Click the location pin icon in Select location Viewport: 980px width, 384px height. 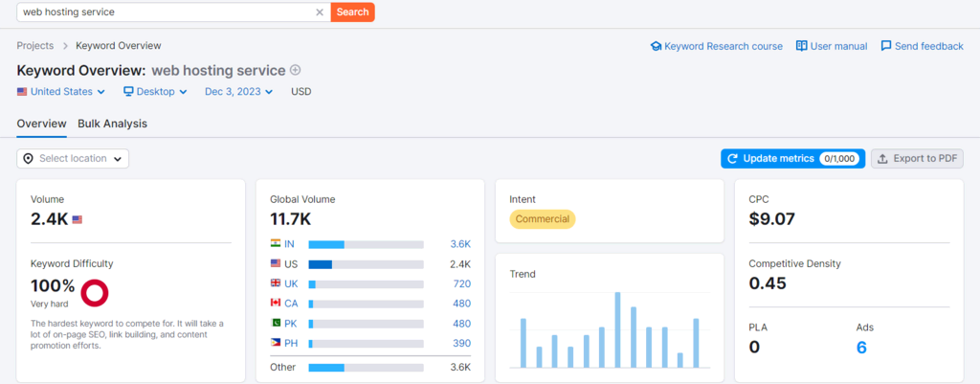point(28,159)
